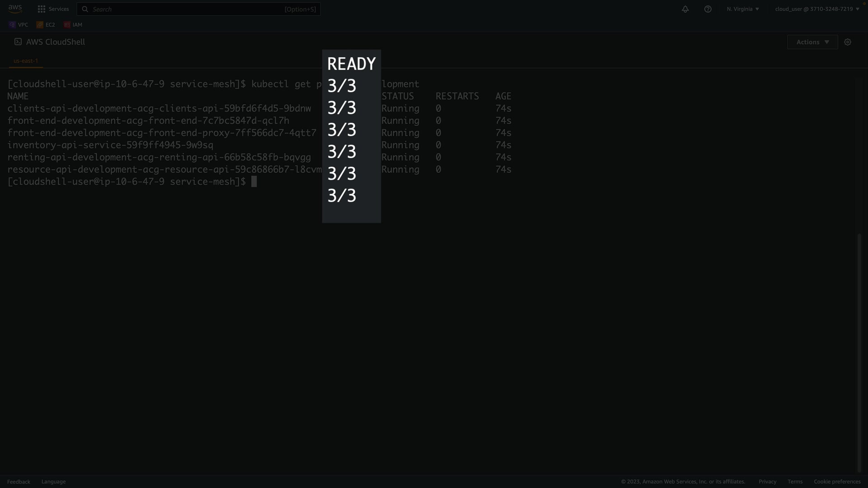Click the CloudShell terminal icon
The image size is (868, 488).
pos(18,42)
